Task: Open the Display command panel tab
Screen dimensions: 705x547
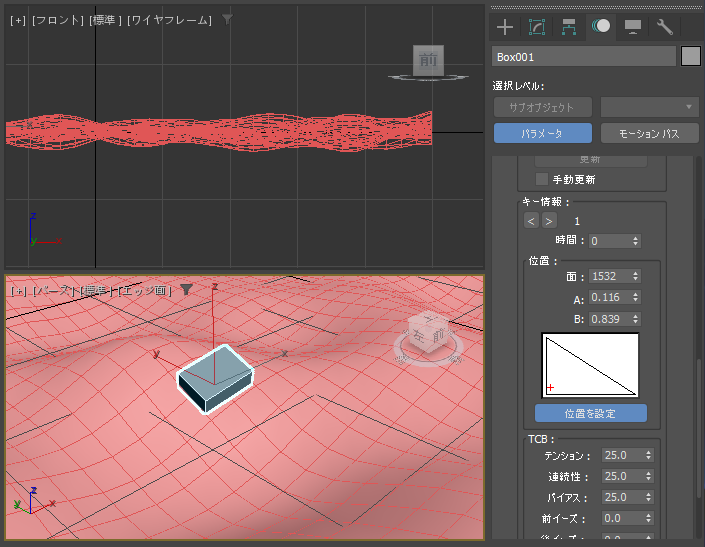Action: pyautogui.click(x=633, y=27)
